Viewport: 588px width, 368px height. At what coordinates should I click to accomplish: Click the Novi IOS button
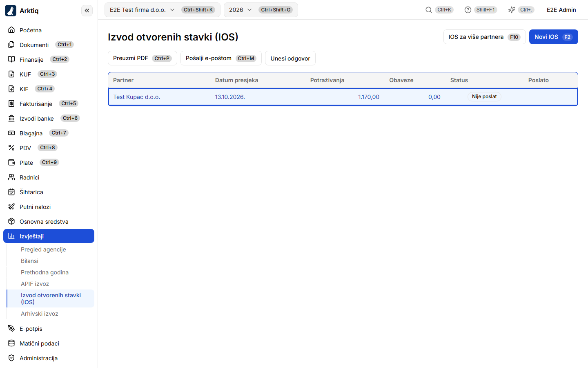tap(553, 37)
